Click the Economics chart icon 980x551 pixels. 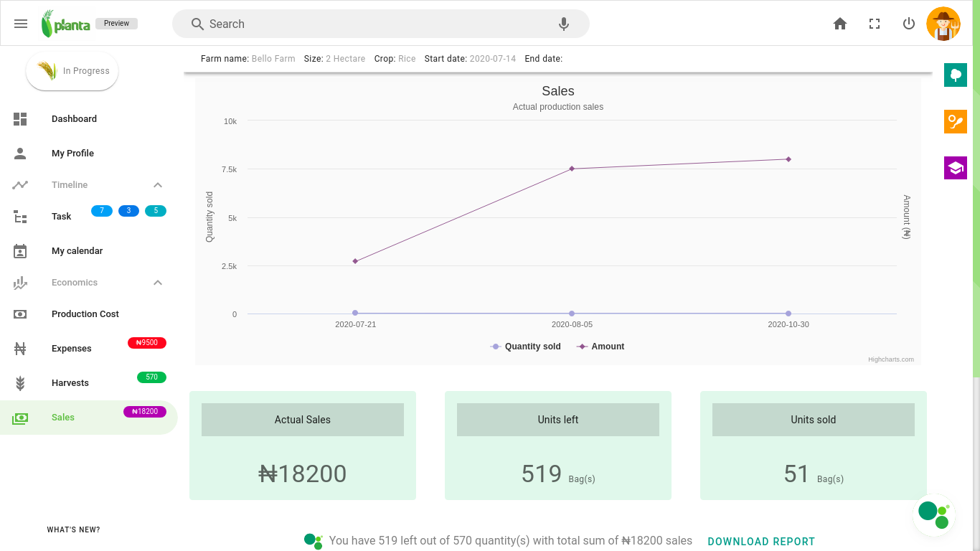coord(20,283)
